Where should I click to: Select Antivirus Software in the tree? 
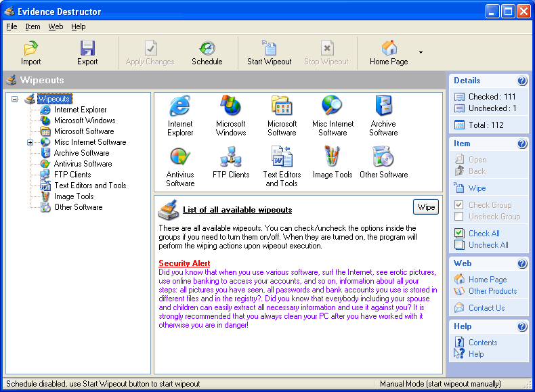[x=83, y=164]
